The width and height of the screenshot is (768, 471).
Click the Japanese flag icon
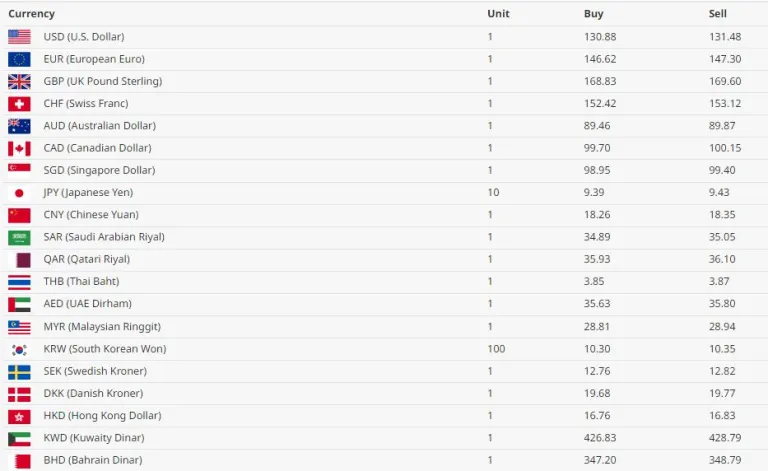point(19,193)
